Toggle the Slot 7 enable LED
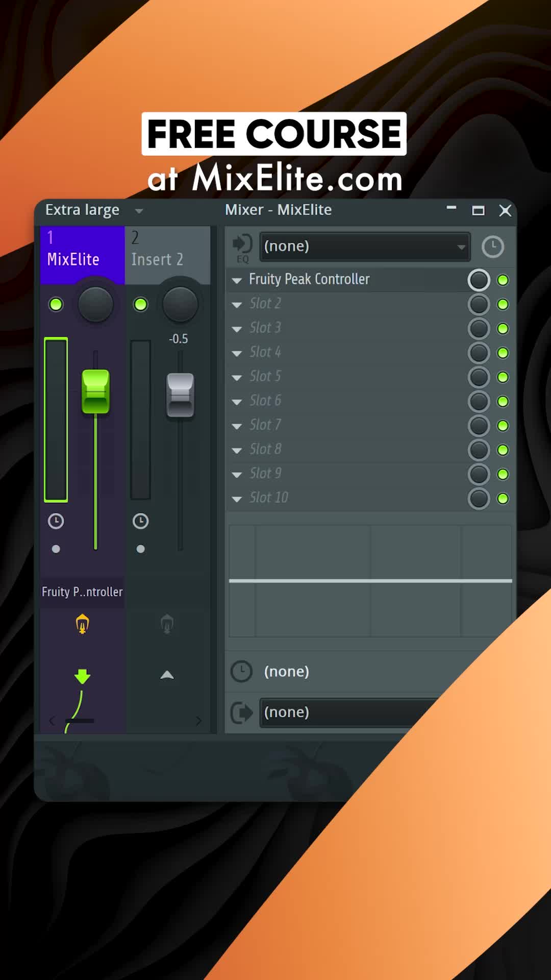The width and height of the screenshot is (551, 980). [x=503, y=426]
